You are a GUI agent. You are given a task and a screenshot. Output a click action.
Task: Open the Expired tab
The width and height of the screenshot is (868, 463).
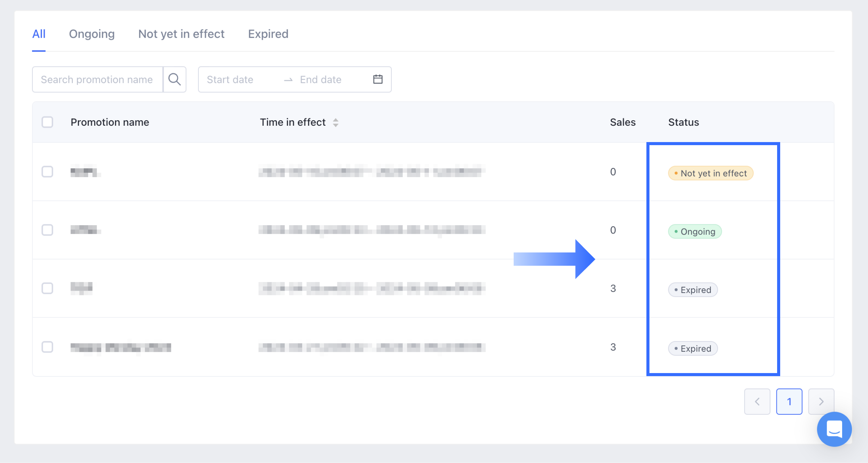click(268, 34)
